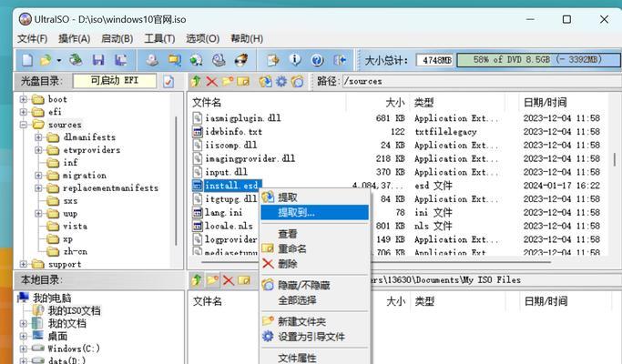Choose 全部选择 in the context menu
The height and width of the screenshot is (364, 622).
(x=314, y=300)
